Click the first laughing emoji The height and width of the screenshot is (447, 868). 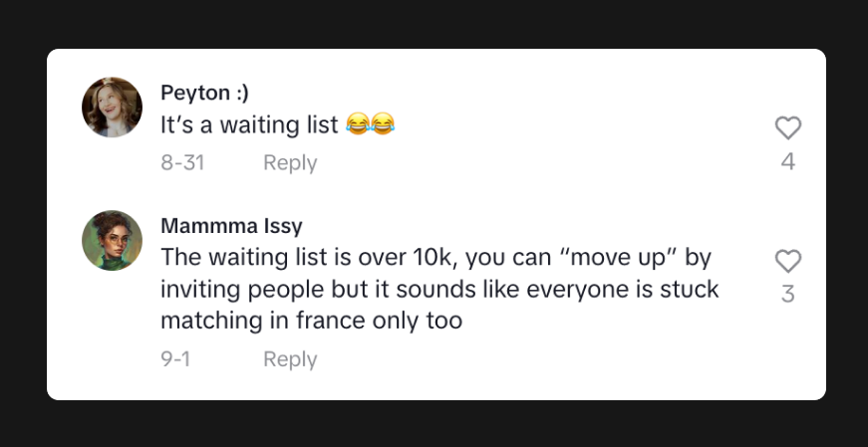358,125
